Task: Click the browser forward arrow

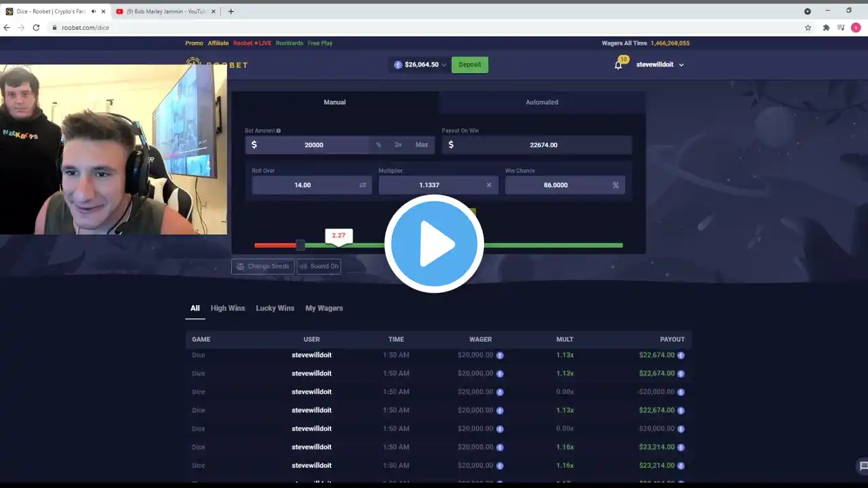Action: pyautogui.click(x=21, y=28)
